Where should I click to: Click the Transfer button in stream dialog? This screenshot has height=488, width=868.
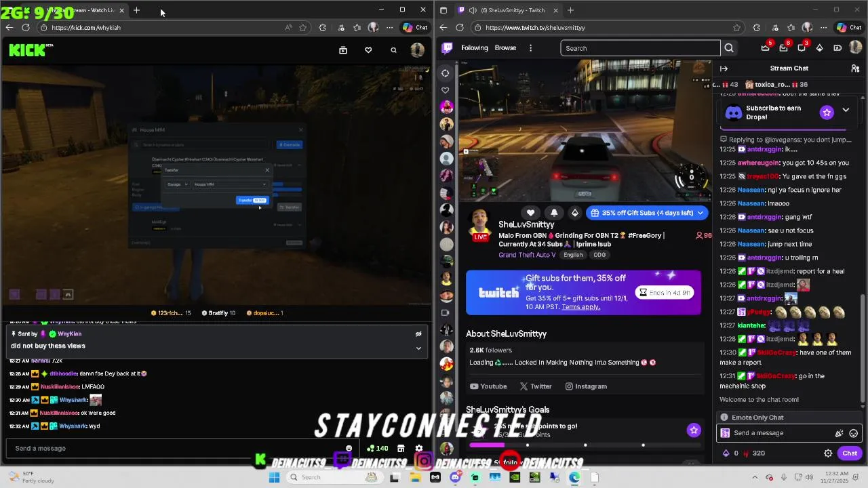pos(252,200)
